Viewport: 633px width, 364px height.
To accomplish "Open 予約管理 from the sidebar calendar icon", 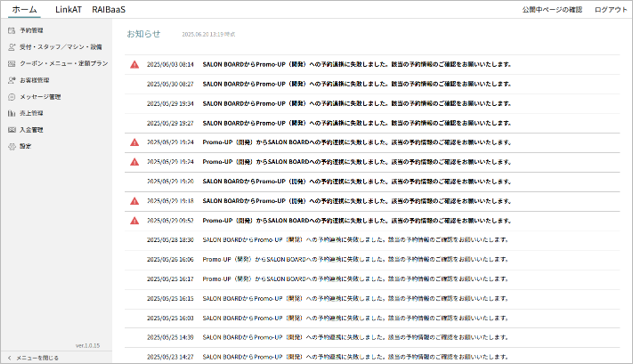I will click(12, 31).
